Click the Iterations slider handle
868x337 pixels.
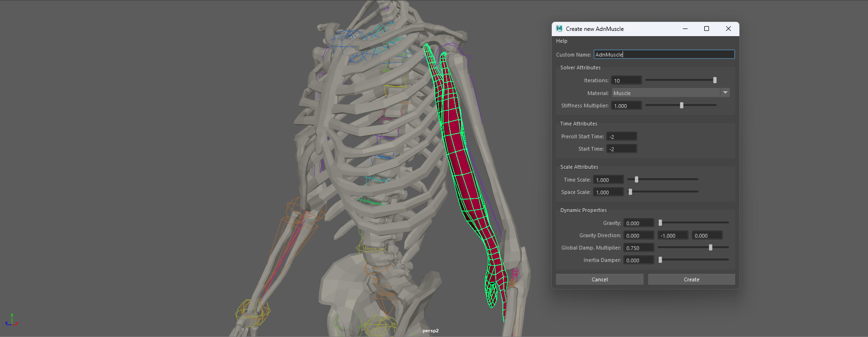715,80
